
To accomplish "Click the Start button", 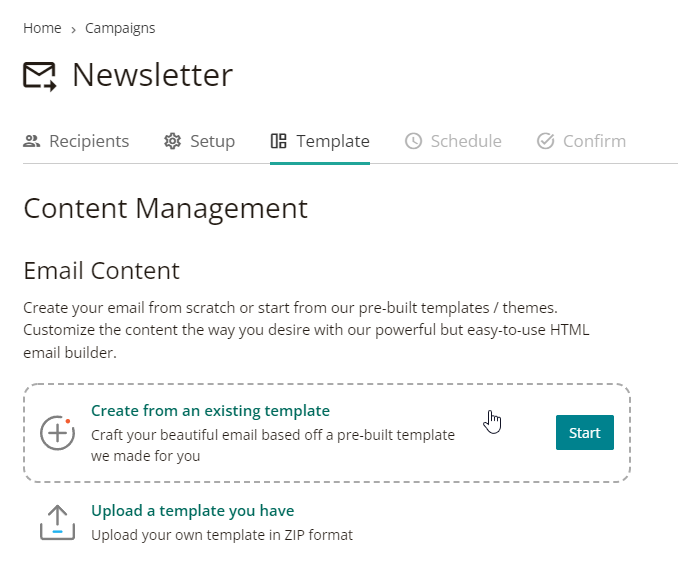I will point(585,432).
